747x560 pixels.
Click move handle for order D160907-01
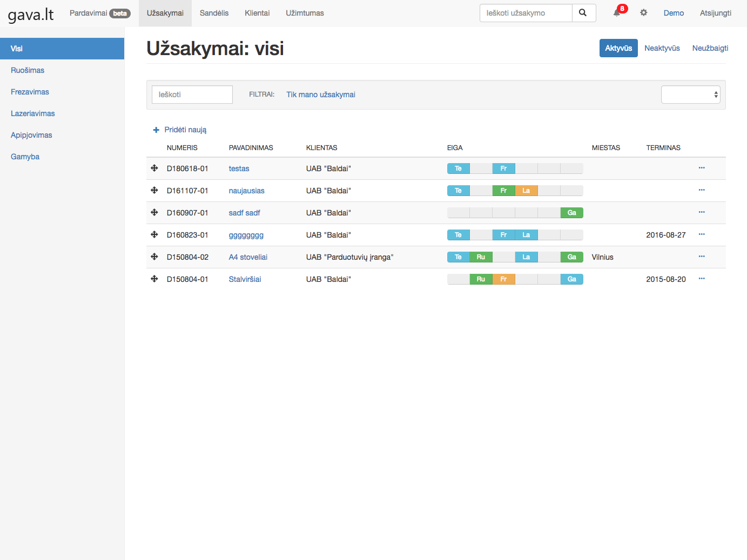(154, 213)
